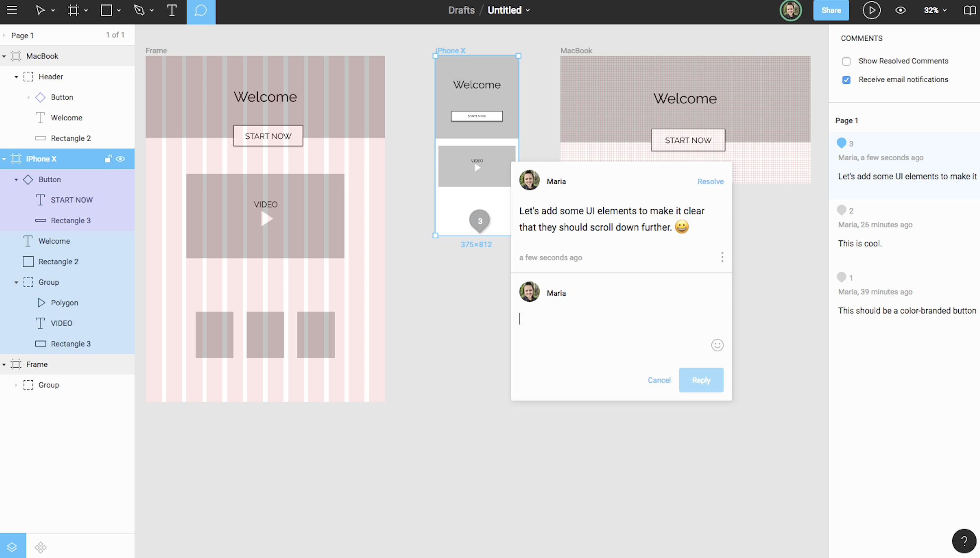Image resolution: width=980 pixels, height=558 pixels.
Task: Click the reply text input field
Action: click(619, 329)
